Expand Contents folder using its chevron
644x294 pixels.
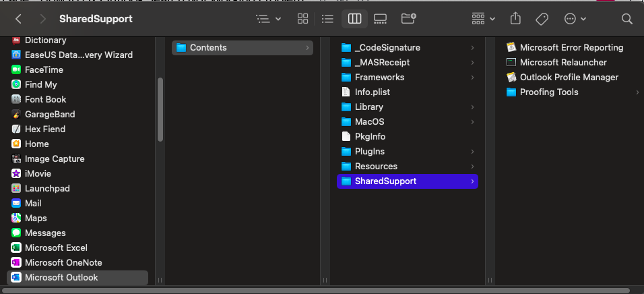click(307, 48)
